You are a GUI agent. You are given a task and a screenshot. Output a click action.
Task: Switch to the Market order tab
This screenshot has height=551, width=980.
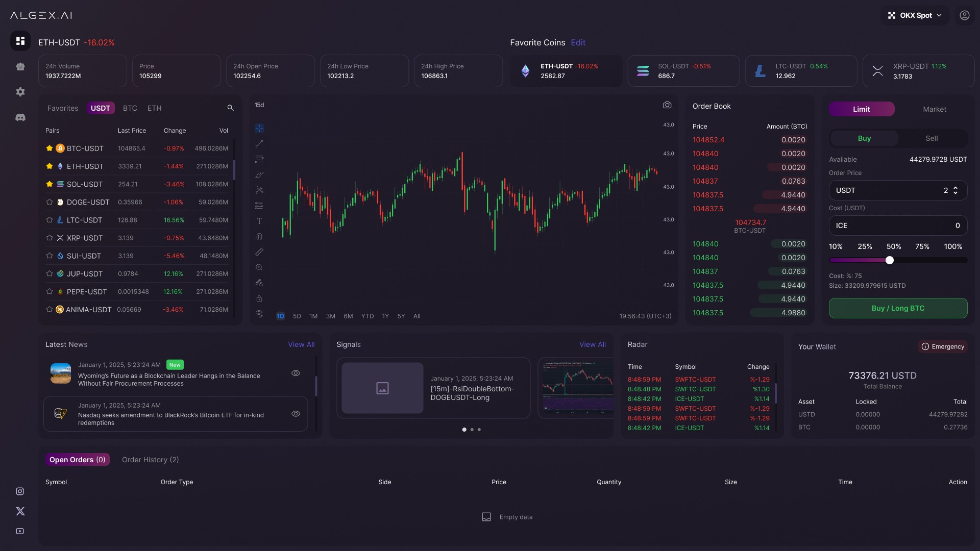point(934,109)
